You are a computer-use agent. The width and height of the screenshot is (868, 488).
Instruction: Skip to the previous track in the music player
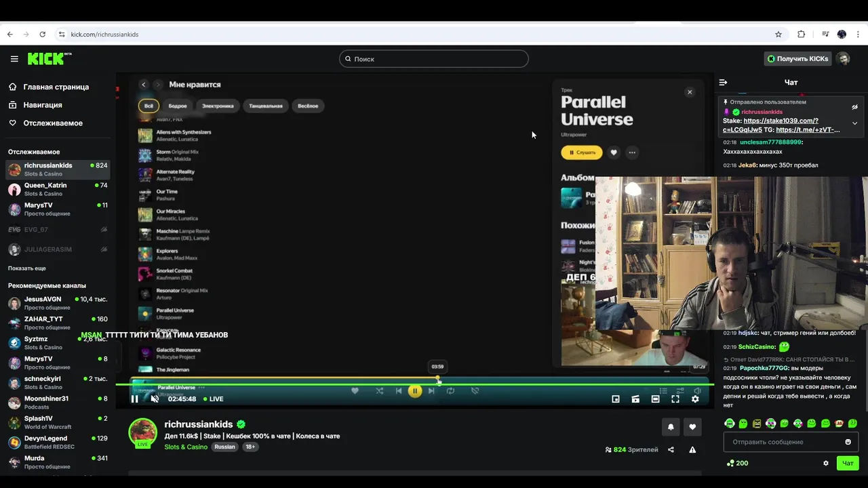399,391
